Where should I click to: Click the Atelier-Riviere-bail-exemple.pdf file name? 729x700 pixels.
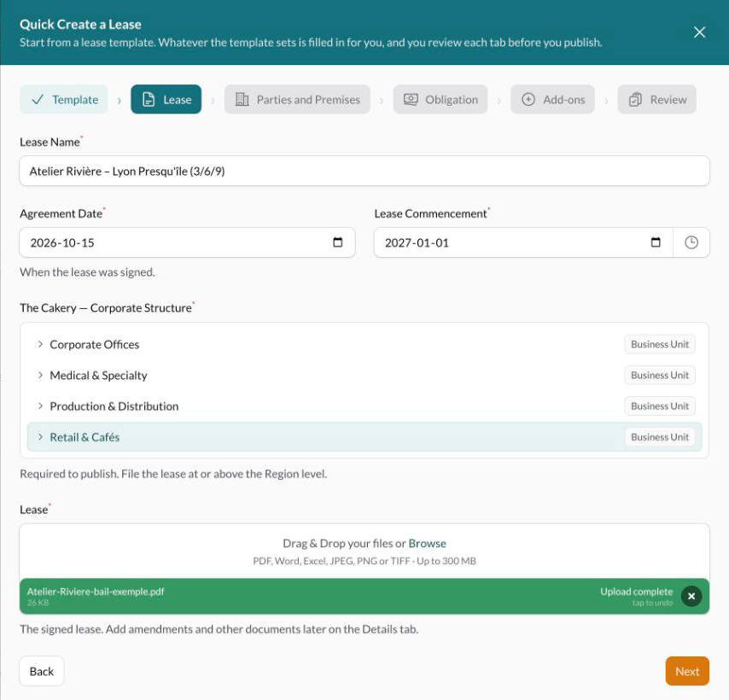pos(96,592)
